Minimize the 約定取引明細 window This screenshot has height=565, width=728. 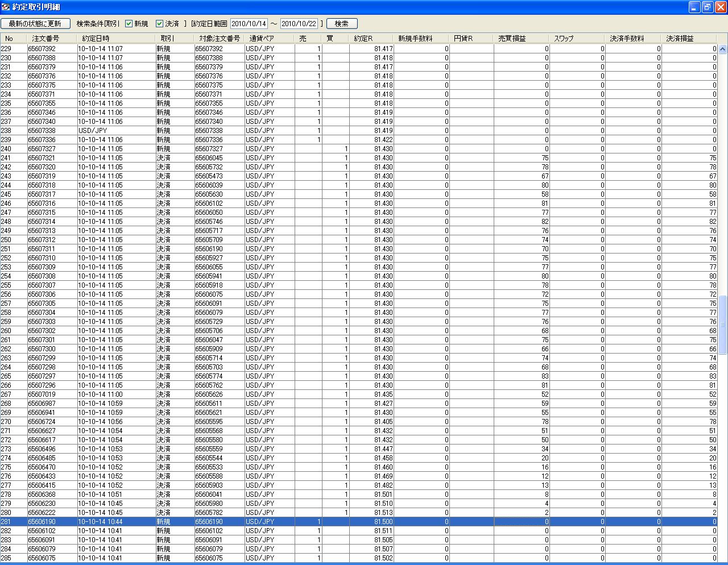tap(694, 7)
